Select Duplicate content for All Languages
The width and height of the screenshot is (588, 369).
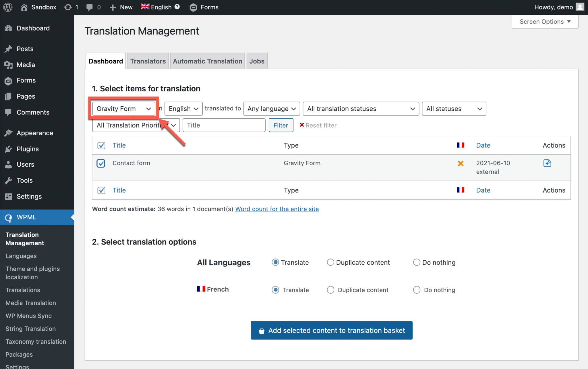[x=330, y=262]
